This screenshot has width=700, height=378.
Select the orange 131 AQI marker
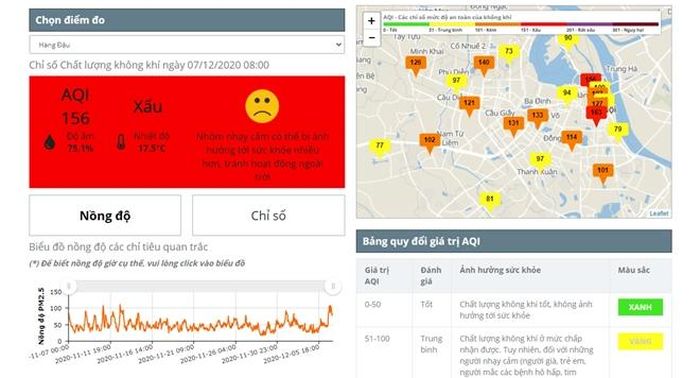(x=513, y=126)
